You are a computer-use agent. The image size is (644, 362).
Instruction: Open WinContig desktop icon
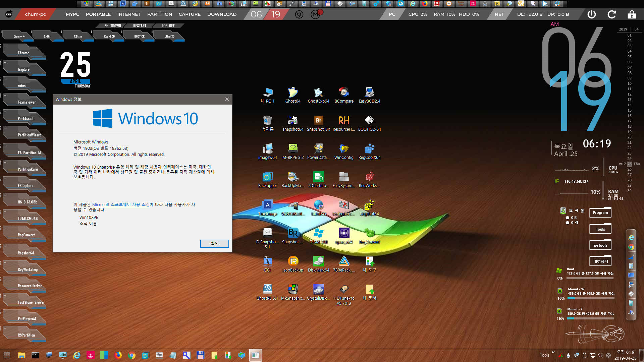[x=344, y=151]
